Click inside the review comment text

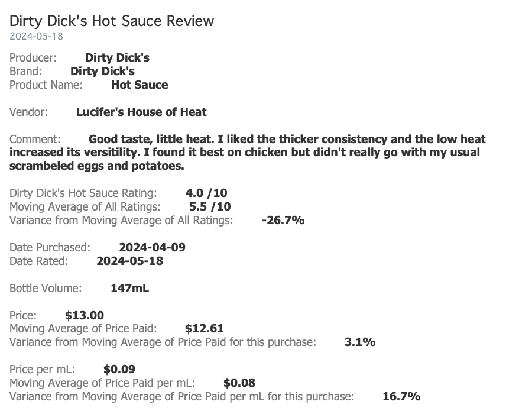click(x=247, y=153)
